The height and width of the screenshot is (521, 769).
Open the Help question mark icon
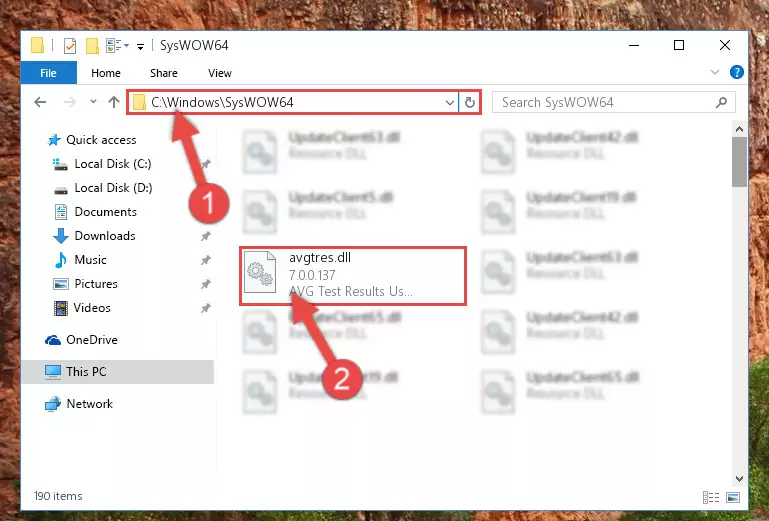pyautogui.click(x=736, y=72)
